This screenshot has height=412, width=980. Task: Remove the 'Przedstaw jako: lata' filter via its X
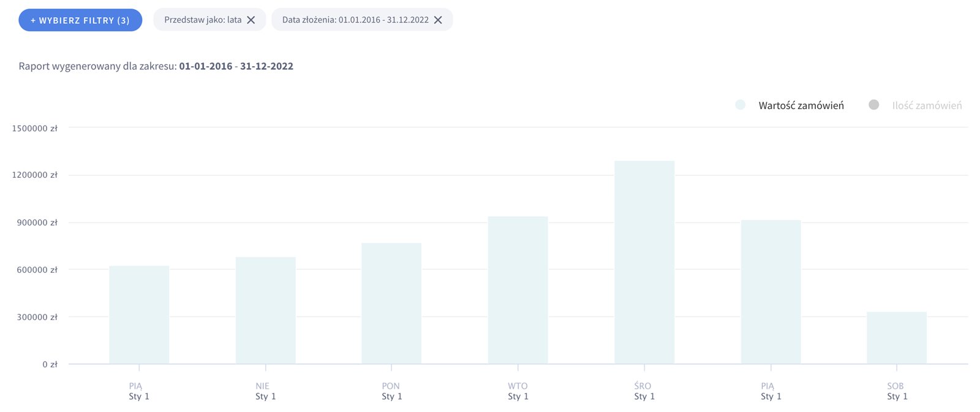click(x=251, y=20)
